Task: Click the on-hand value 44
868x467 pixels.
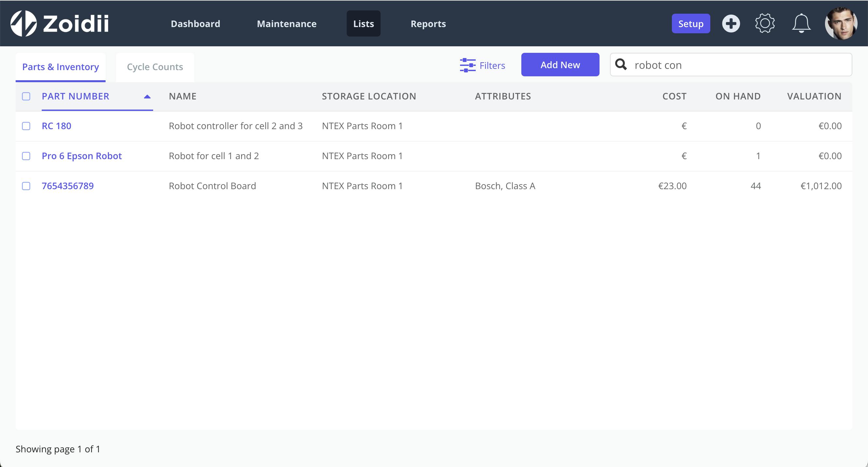Action: click(x=756, y=186)
